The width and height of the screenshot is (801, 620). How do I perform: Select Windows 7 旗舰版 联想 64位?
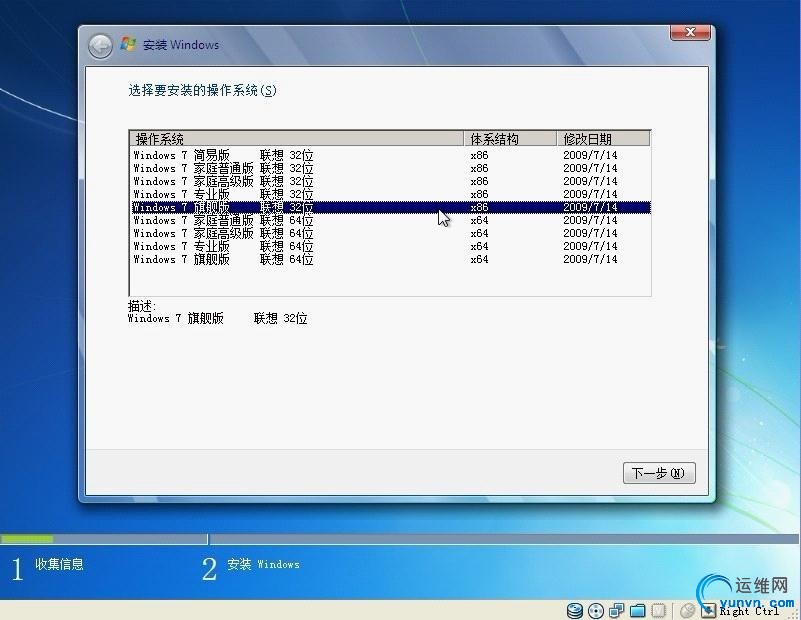391,259
